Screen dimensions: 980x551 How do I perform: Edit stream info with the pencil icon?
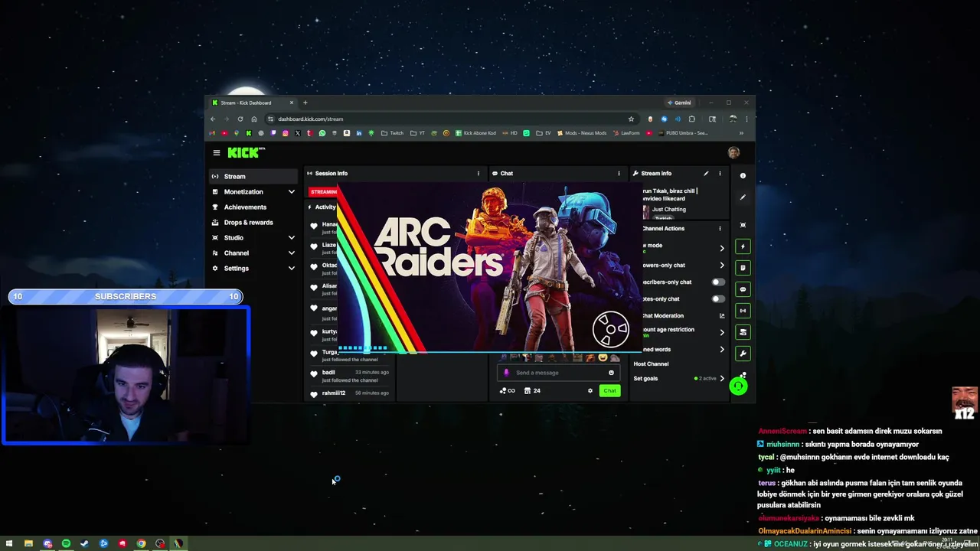[706, 174]
